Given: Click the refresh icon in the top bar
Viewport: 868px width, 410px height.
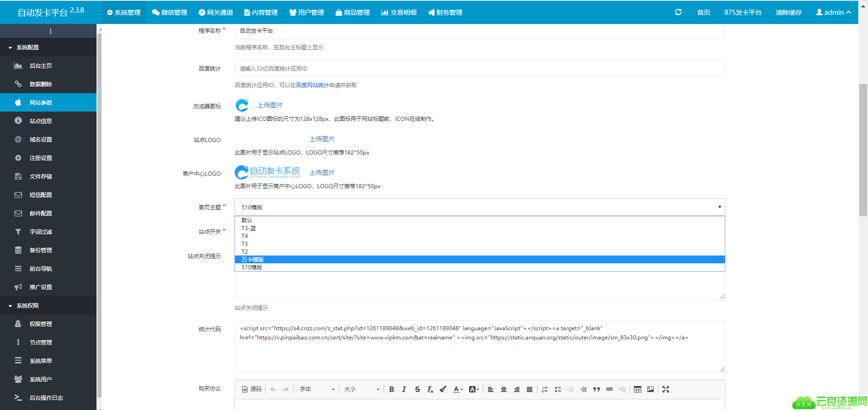Looking at the screenshot, I should tap(678, 12).
